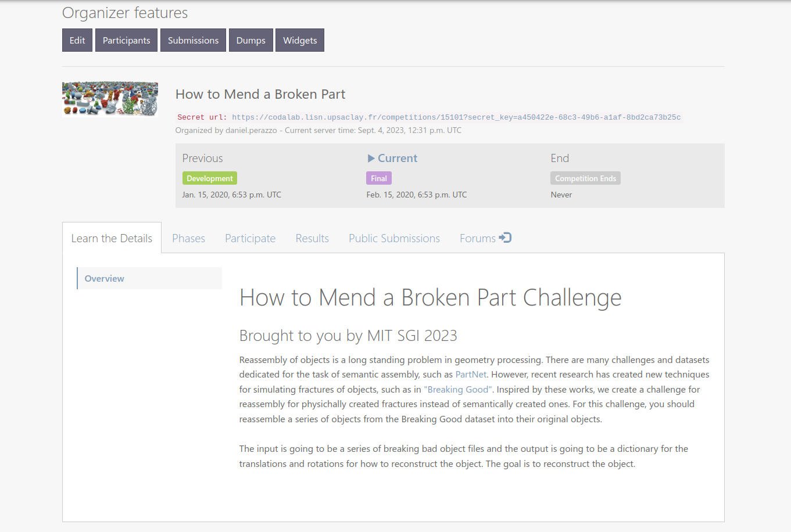Open the competition secret URL link
Image resolution: width=791 pixels, height=532 pixels.
pyautogui.click(x=456, y=117)
